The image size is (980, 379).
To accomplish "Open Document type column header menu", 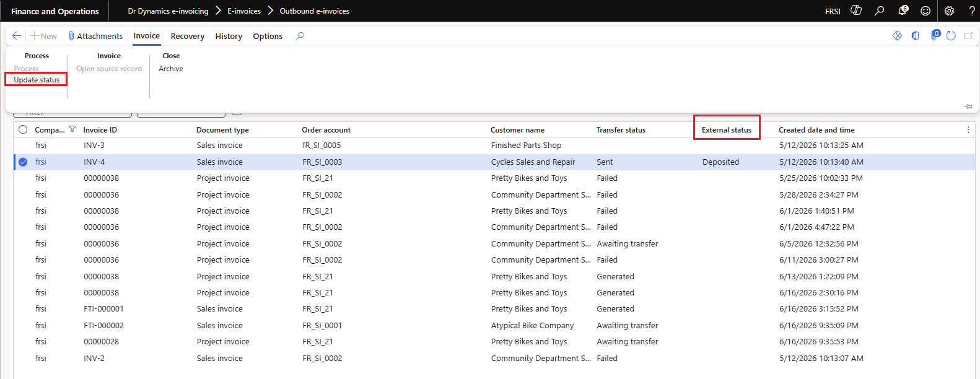I will tap(222, 129).
